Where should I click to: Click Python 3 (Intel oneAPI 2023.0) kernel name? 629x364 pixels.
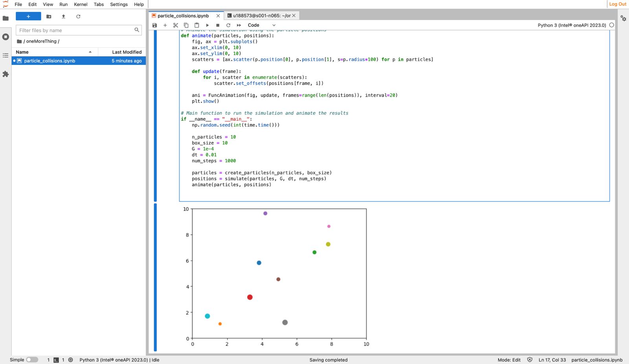point(572,25)
